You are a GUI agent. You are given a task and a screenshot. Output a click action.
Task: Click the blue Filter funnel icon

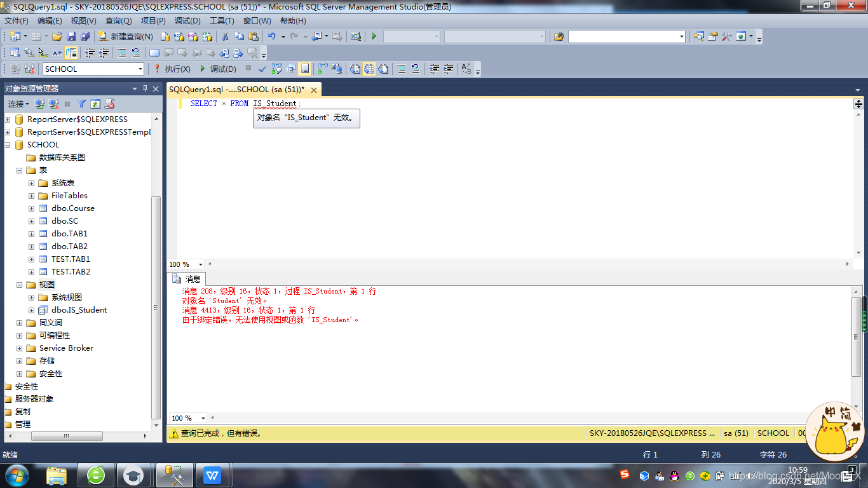(81, 104)
